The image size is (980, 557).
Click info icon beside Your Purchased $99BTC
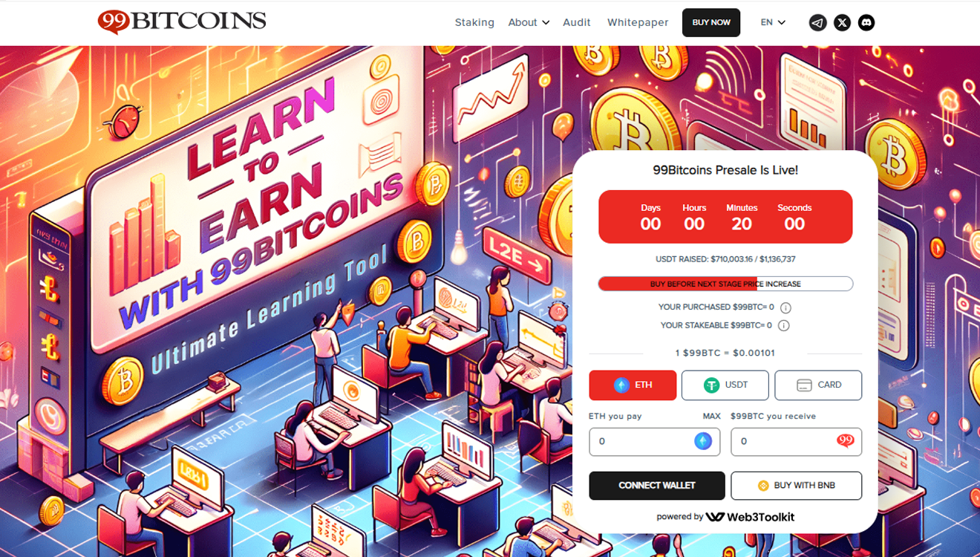(785, 307)
